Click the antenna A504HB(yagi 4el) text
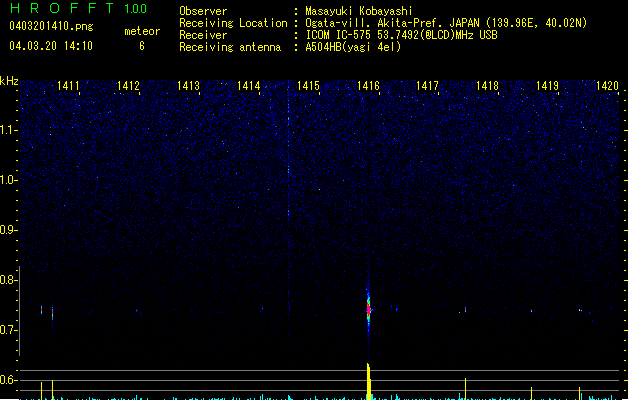Image resolution: width=629 pixels, height=400 pixels. click(353, 47)
